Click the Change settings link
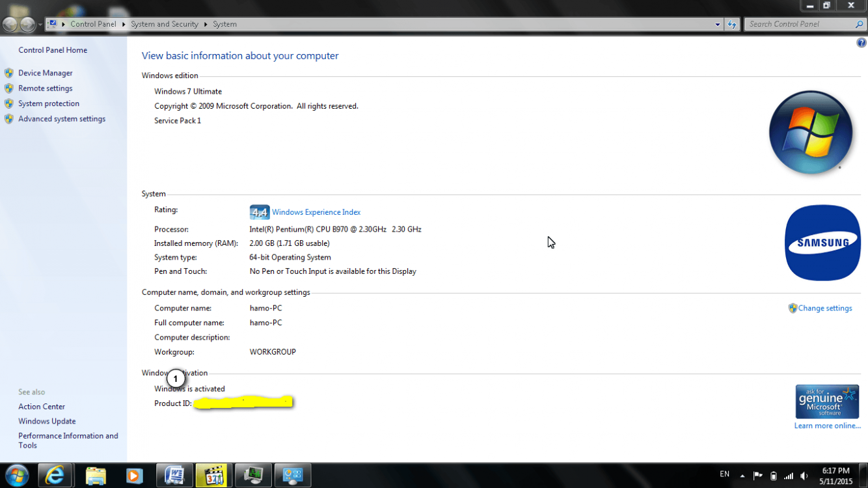The width and height of the screenshot is (868, 488). coord(824,308)
